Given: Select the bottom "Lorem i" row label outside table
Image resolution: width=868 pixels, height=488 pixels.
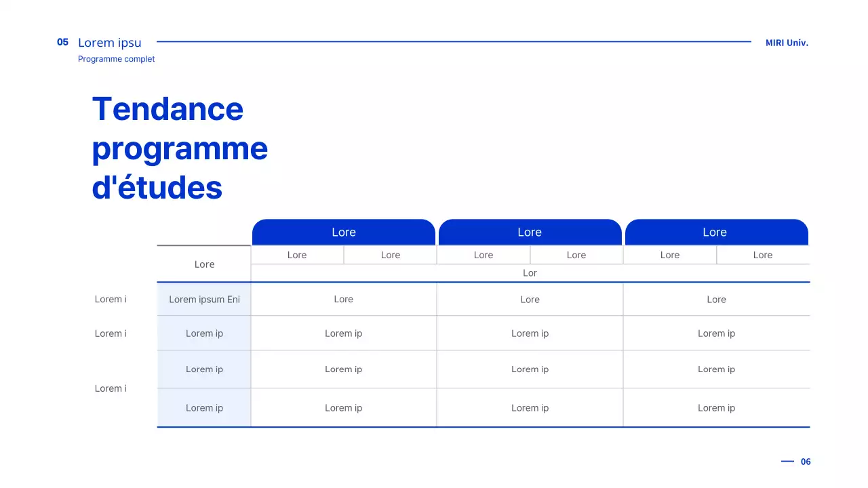Looking at the screenshot, I should (111, 388).
